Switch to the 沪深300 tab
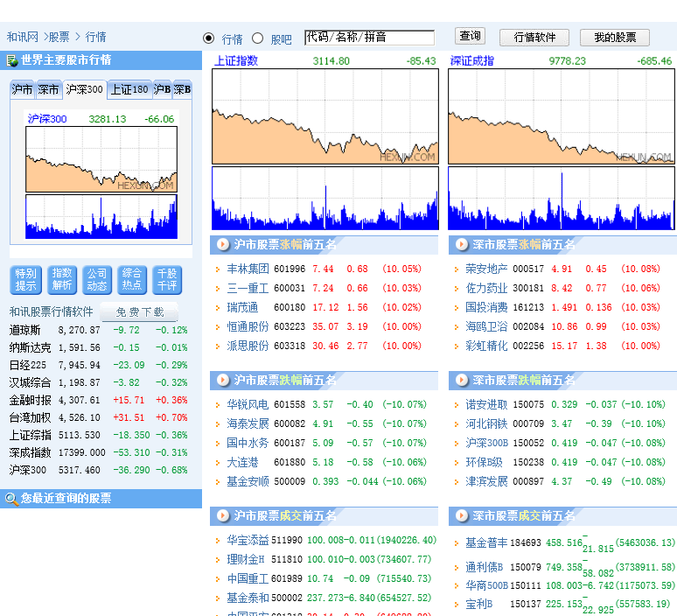 85,90
